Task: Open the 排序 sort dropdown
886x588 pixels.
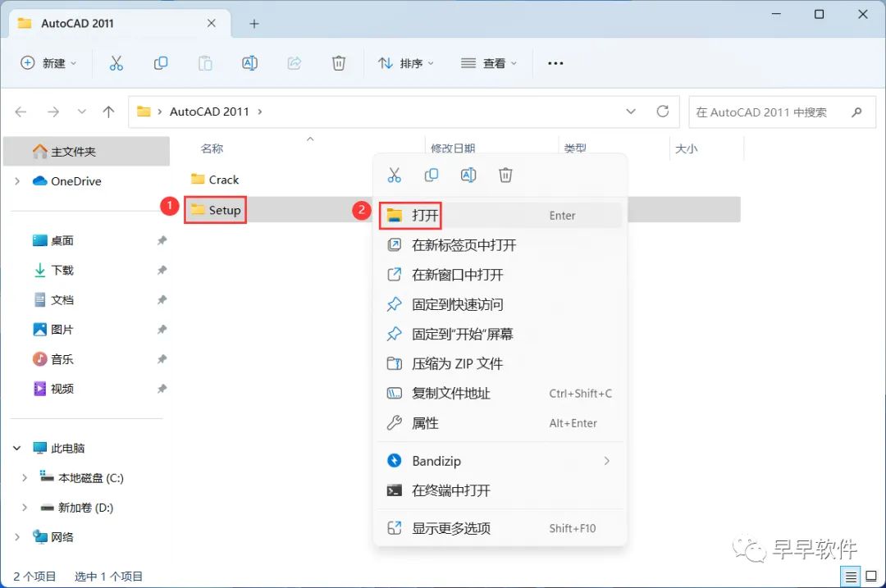Action: pos(406,63)
